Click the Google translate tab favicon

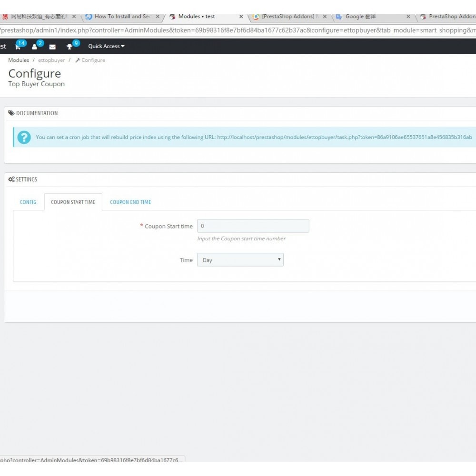point(339,17)
